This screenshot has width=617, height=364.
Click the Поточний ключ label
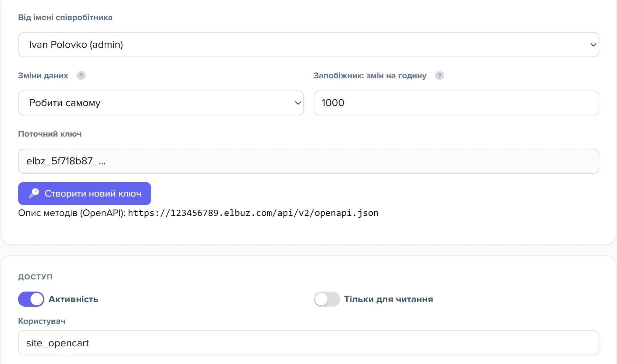tap(50, 134)
